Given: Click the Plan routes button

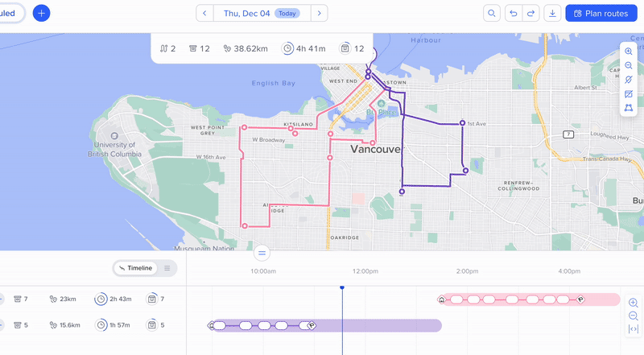Looking at the screenshot, I should [601, 13].
